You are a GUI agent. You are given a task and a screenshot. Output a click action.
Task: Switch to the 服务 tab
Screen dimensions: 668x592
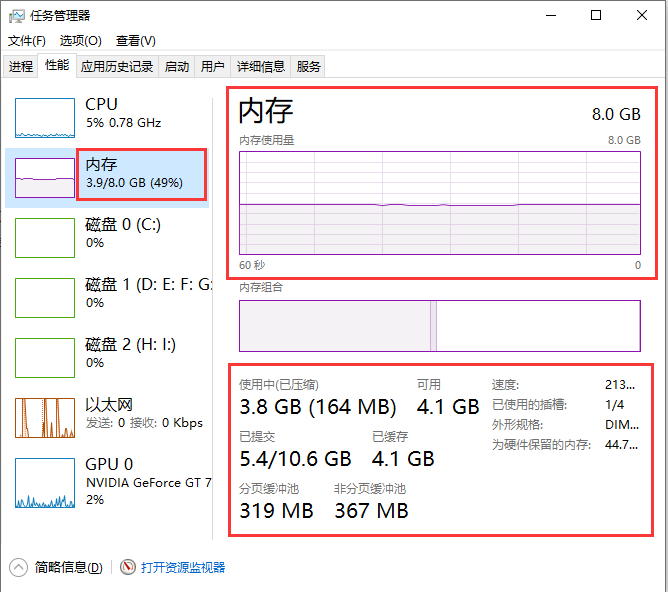pyautogui.click(x=309, y=67)
